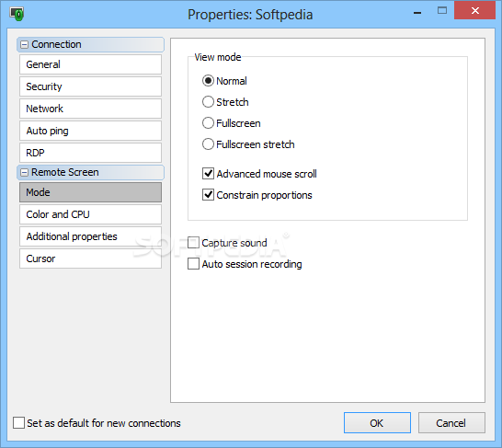Collapse the Connection section minus icon

[x=24, y=44]
